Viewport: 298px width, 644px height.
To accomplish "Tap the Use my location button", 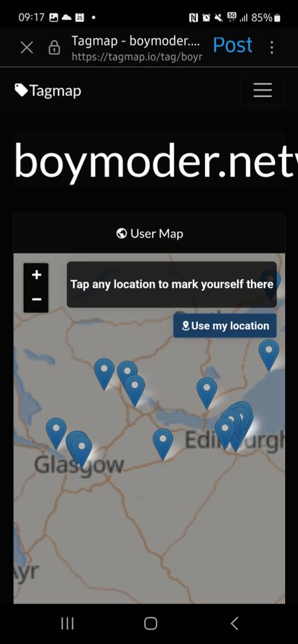I will tap(224, 326).
